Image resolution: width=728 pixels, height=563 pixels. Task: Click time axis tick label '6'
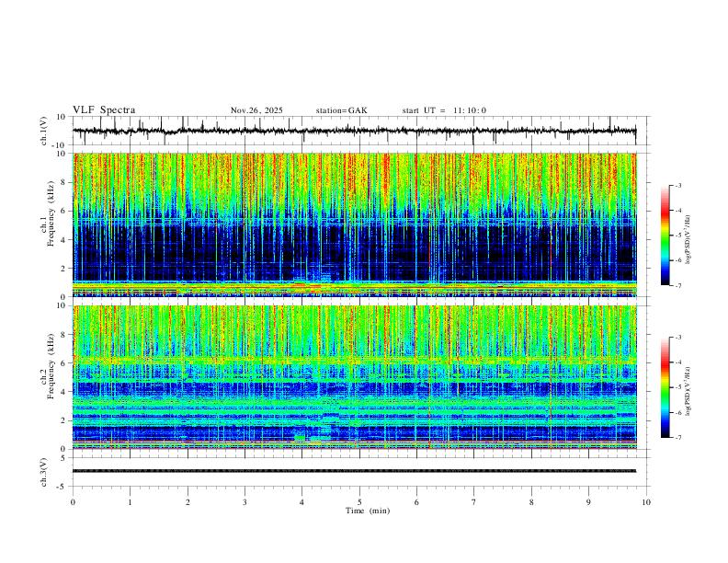coord(417,502)
